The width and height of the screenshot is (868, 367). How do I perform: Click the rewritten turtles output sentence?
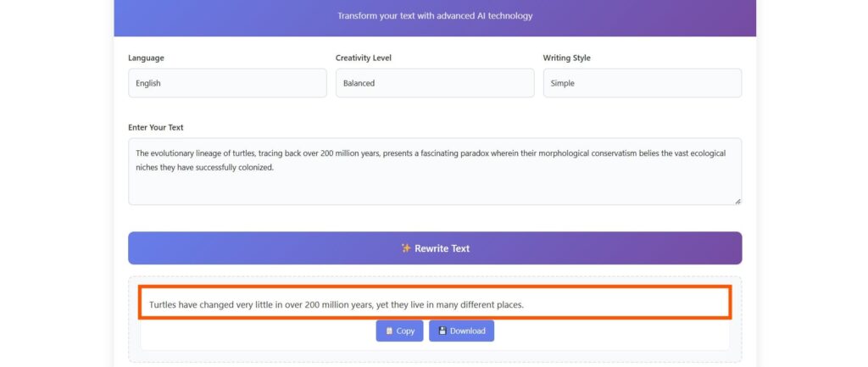coord(336,304)
